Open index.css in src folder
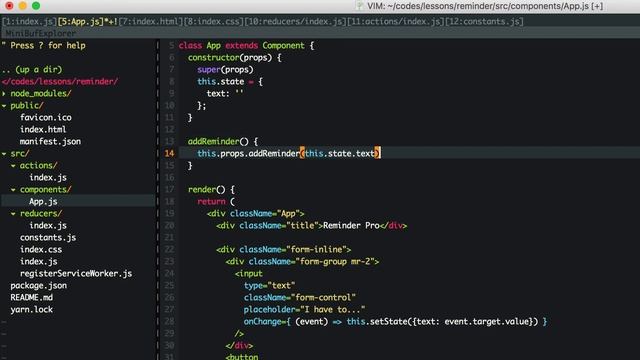Image resolution: width=640 pixels, height=360 pixels. (41, 249)
